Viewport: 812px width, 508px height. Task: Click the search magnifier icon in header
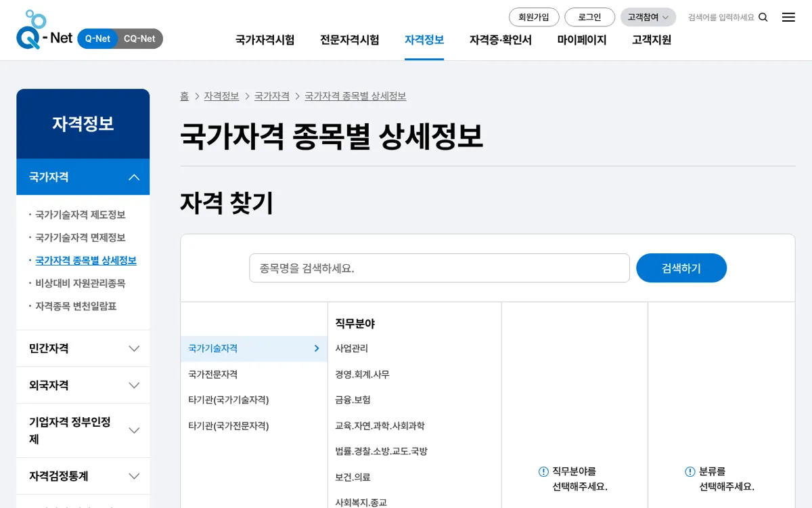(x=763, y=18)
